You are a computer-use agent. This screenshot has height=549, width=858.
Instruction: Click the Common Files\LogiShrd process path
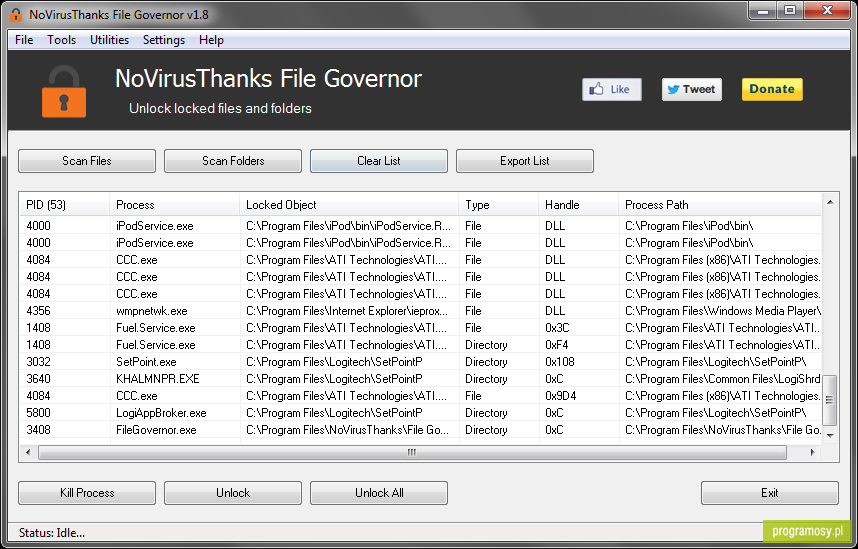click(x=722, y=379)
